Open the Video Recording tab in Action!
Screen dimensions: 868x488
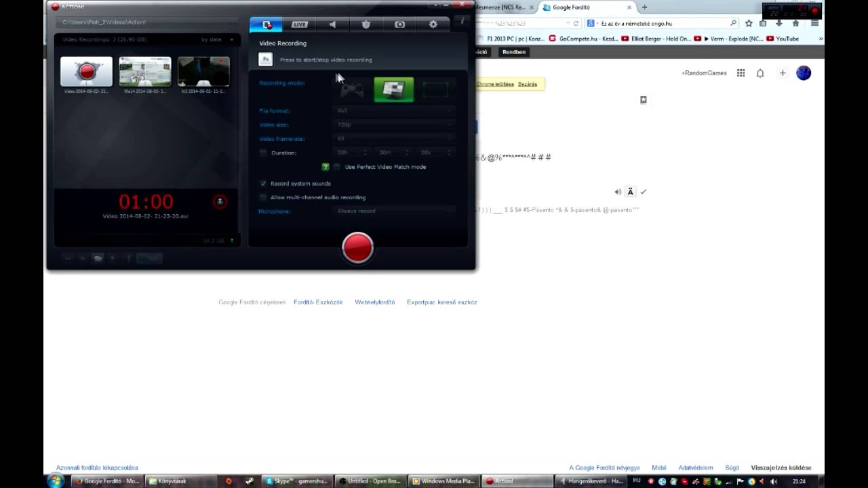point(267,24)
